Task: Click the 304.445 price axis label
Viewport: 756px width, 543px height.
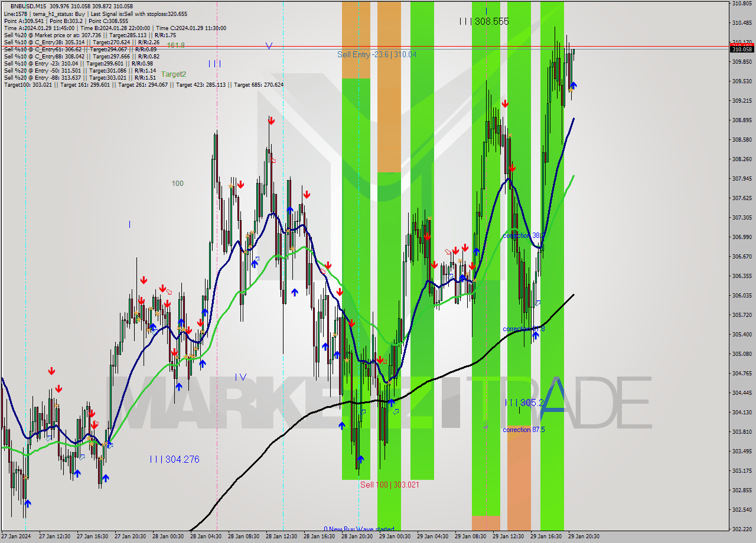Action: click(742, 393)
